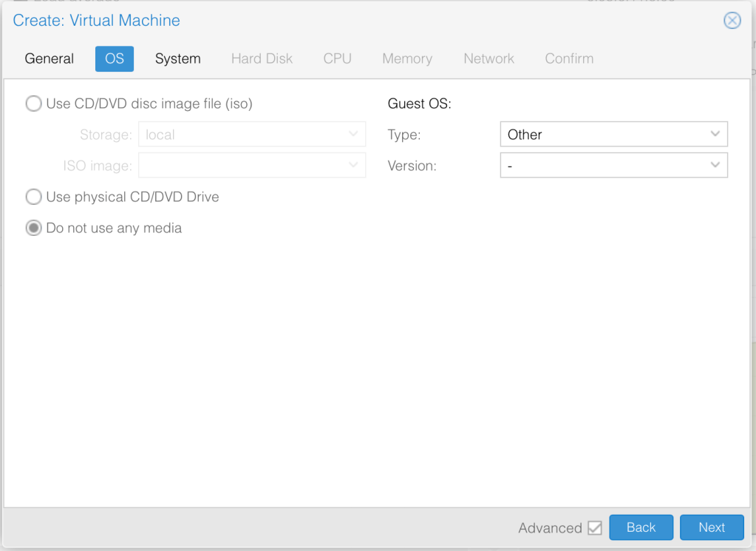Choose Use physical CD/DVD Drive option

pos(34,197)
